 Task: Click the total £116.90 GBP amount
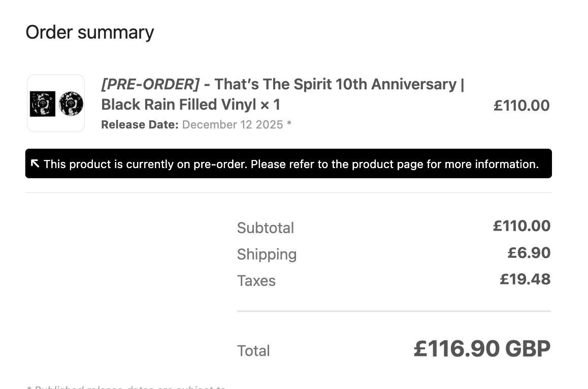pos(482,348)
